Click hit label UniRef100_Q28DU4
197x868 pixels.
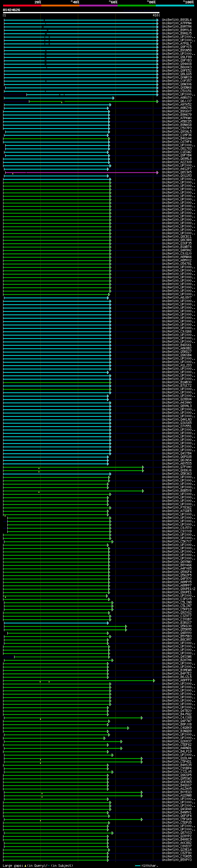pos(177,399)
